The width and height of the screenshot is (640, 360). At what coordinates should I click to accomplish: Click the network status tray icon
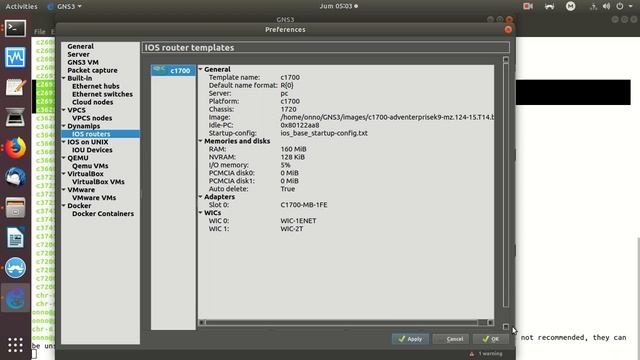(593, 6)
